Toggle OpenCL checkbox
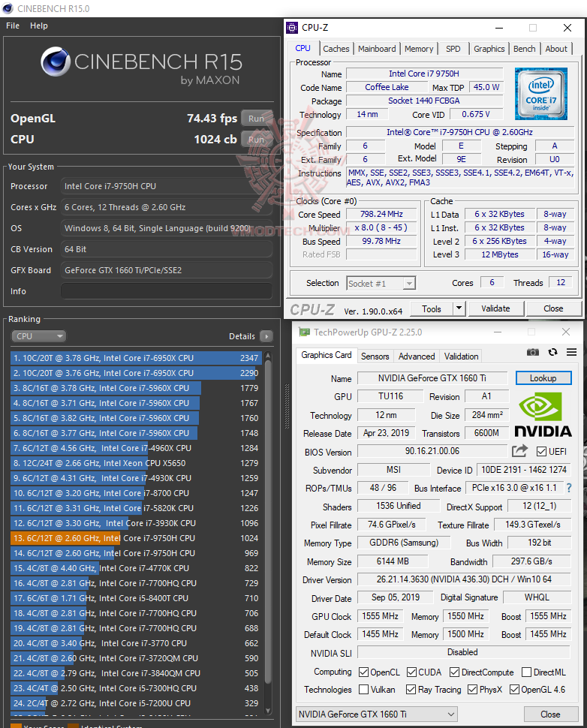The height and width of the screenshot is (728, 587). 363,672
